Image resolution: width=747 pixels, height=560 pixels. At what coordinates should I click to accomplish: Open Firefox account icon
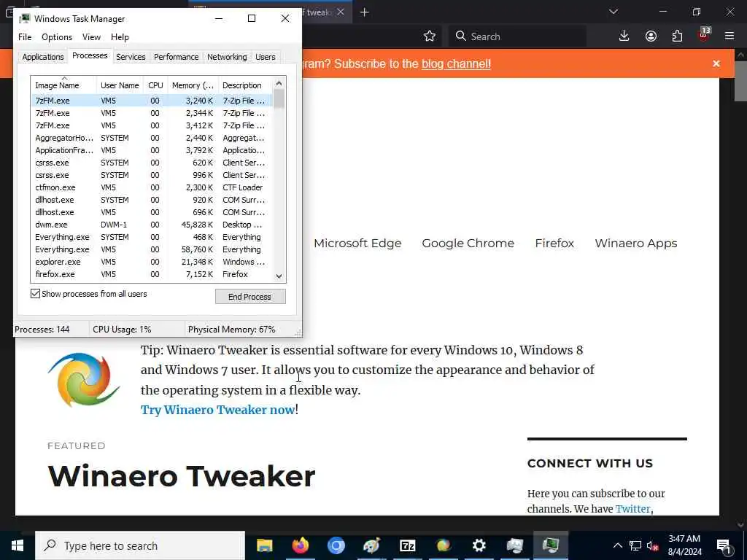[x=651, y=36]
